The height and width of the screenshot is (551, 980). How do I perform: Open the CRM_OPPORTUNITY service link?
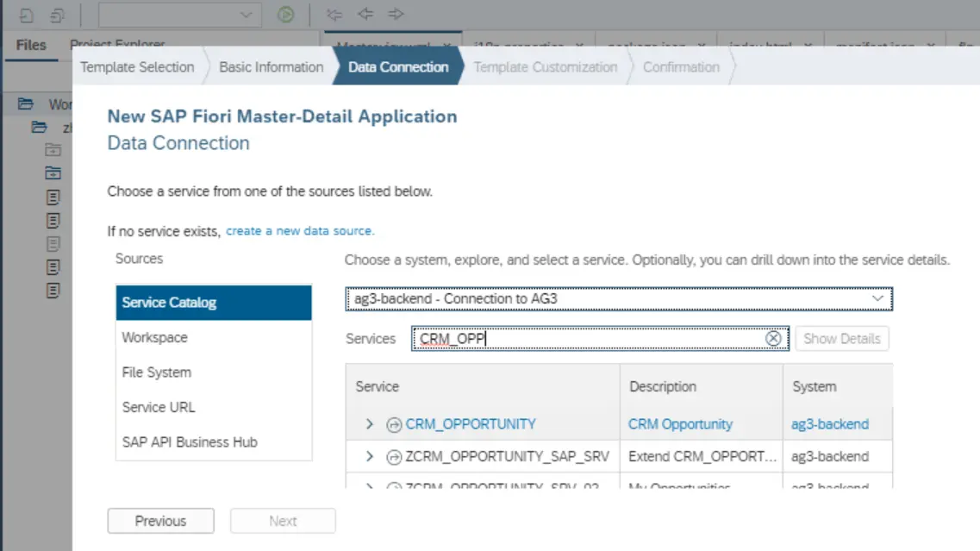pos(471,424)
